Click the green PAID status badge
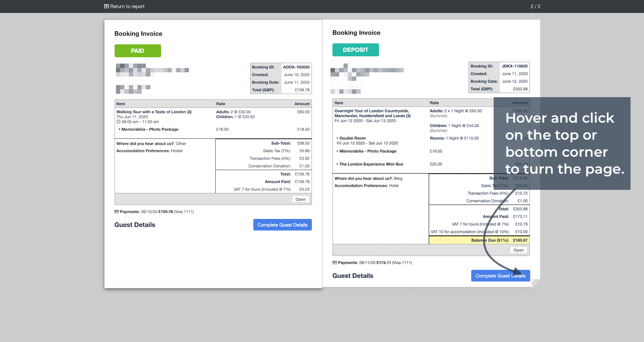 pos(137,51)
